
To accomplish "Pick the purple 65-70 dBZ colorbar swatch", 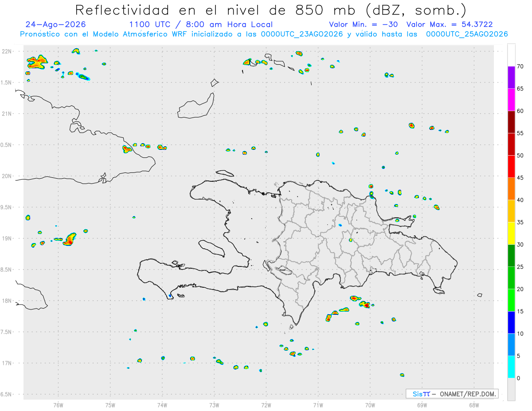I will coord(511,78).
